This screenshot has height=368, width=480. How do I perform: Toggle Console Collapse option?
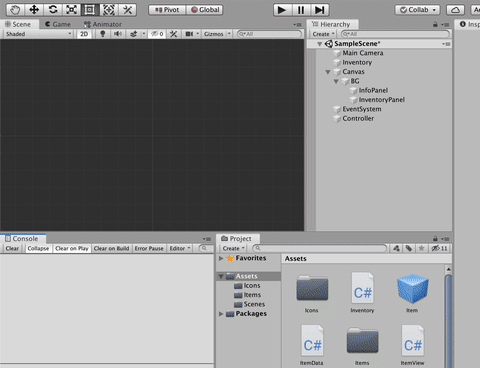pyautogui.click(x=38, y=248)
